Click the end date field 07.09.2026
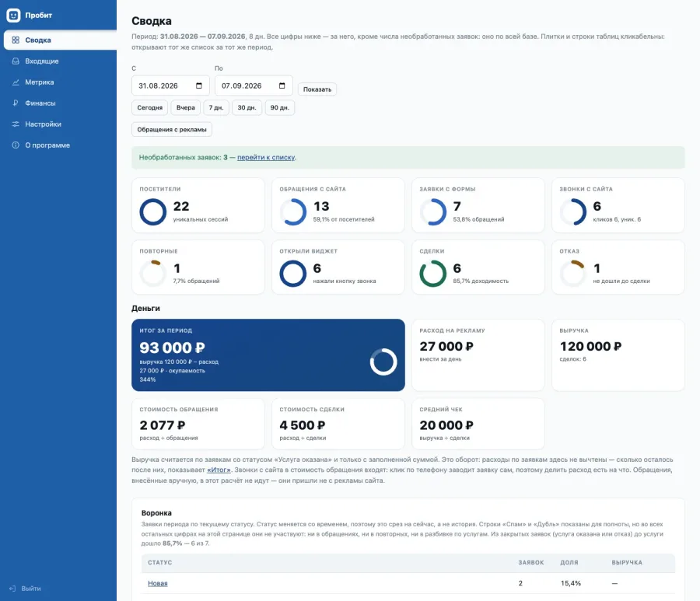Image resolution: width=700 pixels, height=601 pixels. coord(254,86)
